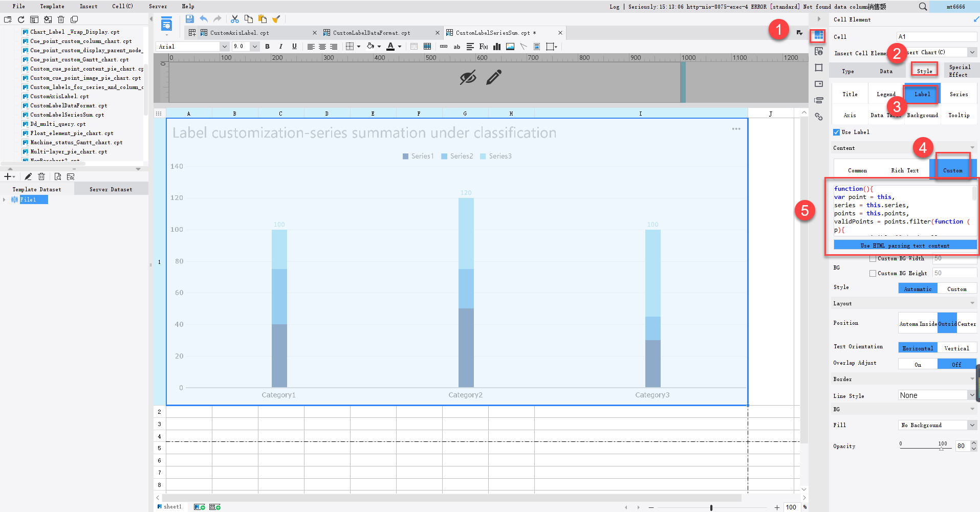Click the Insert Image toolbar icon

point(510,47)
